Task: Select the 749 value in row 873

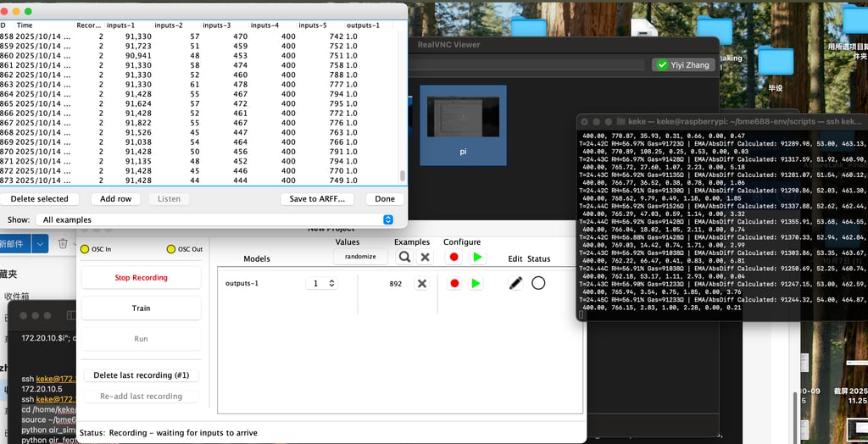Action: pos(336,180)
